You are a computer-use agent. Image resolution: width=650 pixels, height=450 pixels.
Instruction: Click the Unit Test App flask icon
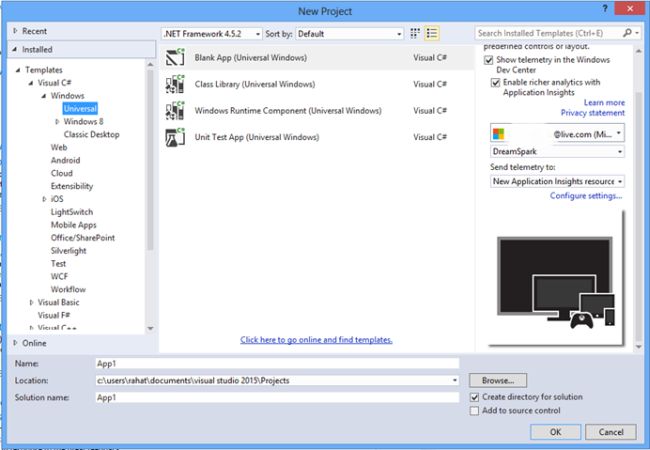click(x=175, y=137)
